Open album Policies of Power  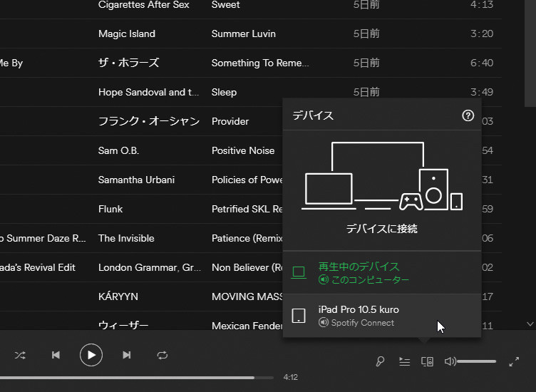coord(247,180)
